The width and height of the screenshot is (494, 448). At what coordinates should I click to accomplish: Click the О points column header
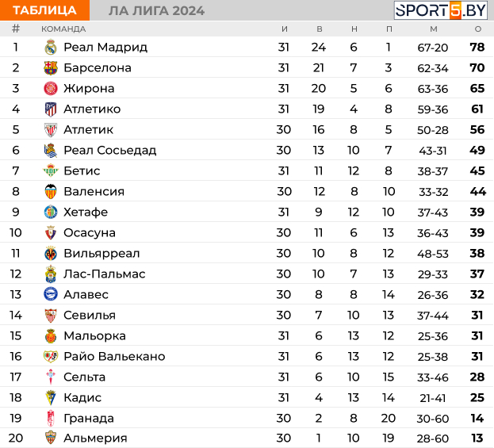click(x=478, y=29)
